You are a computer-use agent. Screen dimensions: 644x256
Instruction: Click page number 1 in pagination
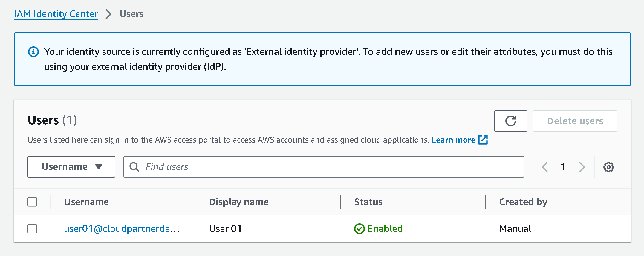click(x=563, y=167)
